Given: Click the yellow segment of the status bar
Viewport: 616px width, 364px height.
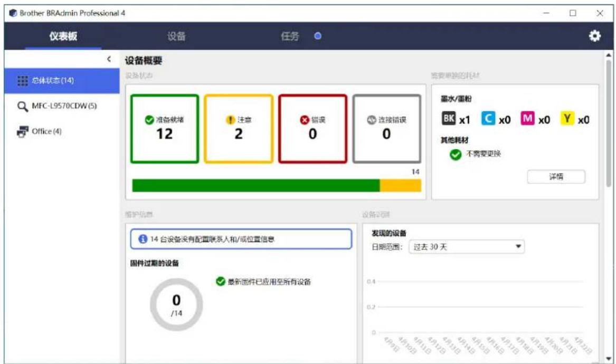Looking at the screenshot, I should (400, 185).
